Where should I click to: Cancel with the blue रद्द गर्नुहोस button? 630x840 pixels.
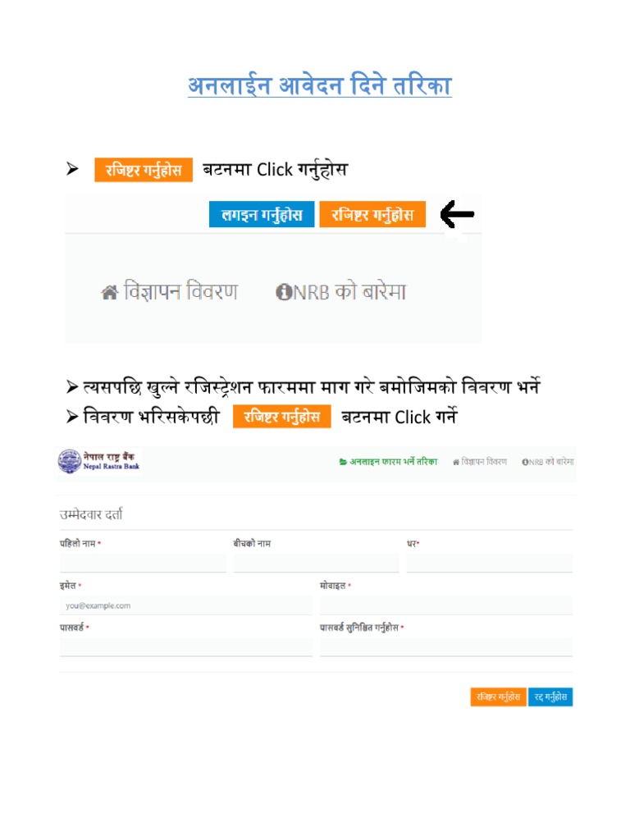550,697
